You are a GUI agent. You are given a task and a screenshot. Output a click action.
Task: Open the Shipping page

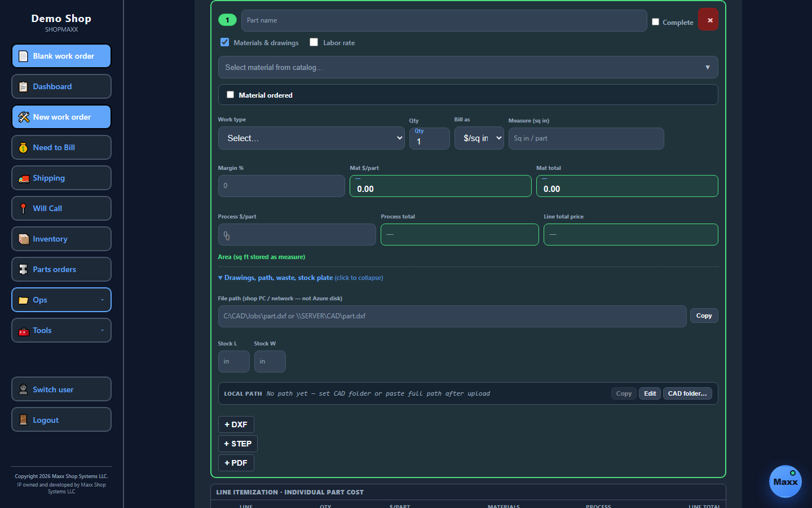point(61,178)
